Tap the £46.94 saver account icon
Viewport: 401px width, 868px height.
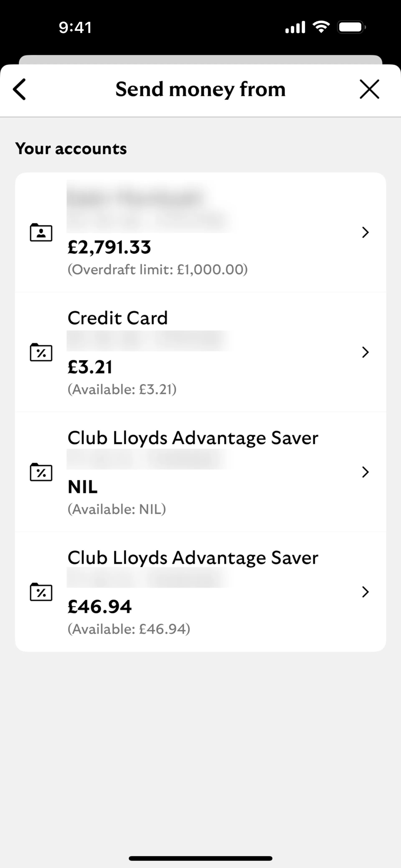41,592
